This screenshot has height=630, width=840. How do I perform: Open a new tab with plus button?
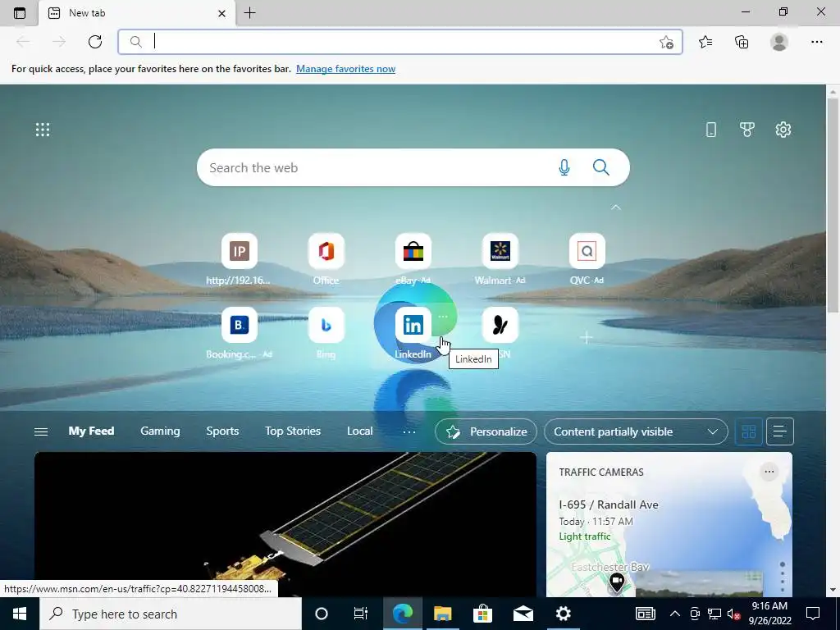click(x=249, y=13)
